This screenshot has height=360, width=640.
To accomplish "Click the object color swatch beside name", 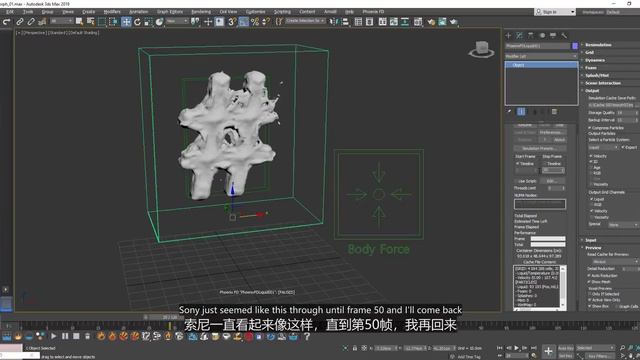I will click(575, 46).
